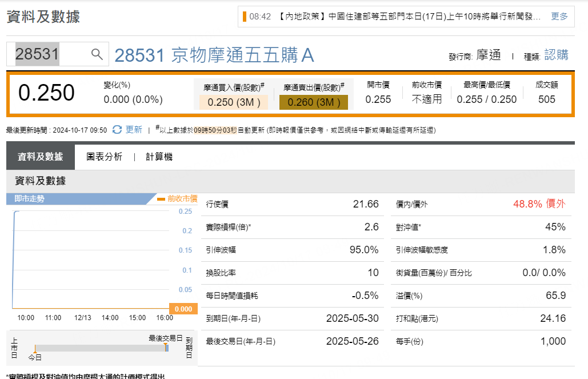Click the issuer name 摩通
The width and height of the screenshot is (588, 379).
[x=489, y=55]
